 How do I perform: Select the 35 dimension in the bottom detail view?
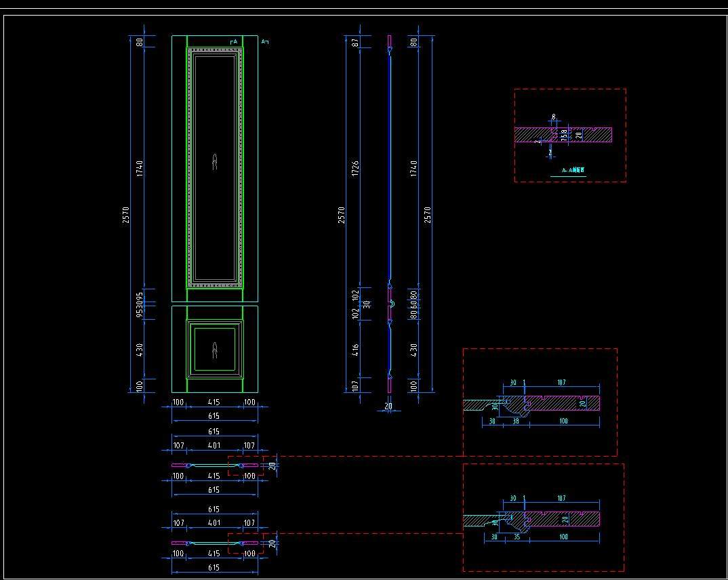tap(515, 537)
